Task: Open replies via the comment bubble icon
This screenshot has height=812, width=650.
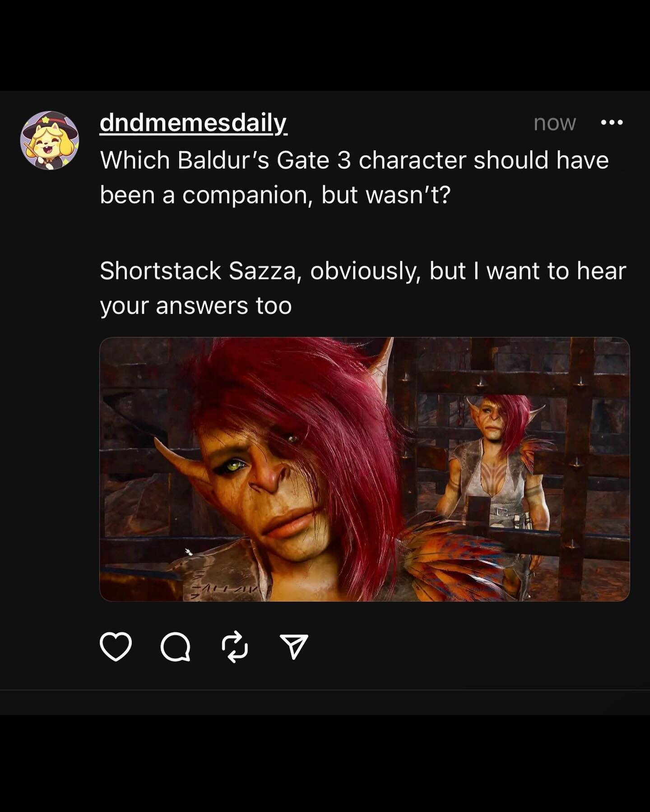Action: click(175, 647)
